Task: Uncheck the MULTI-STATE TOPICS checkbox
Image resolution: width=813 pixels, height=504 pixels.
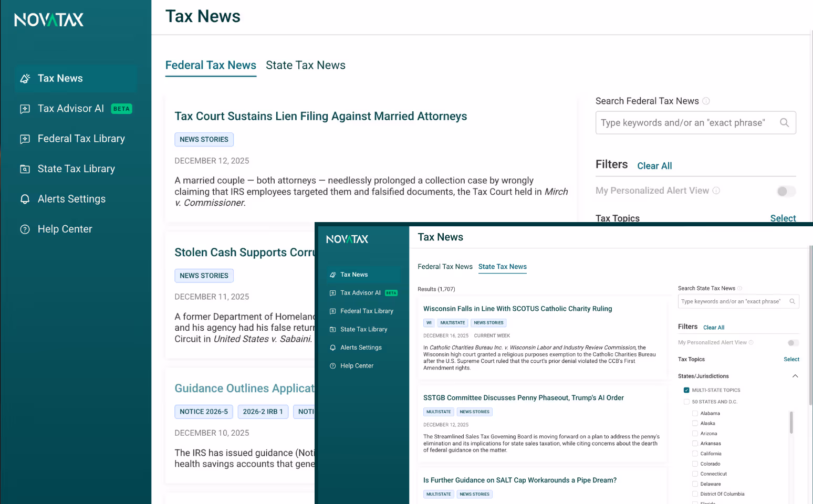Action: click(686, 390)
